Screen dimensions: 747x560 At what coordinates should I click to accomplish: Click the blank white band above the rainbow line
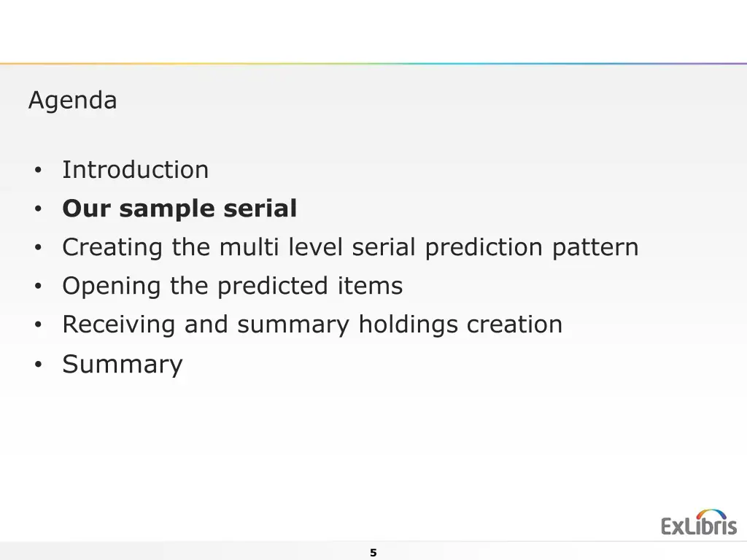click(373, 31)
